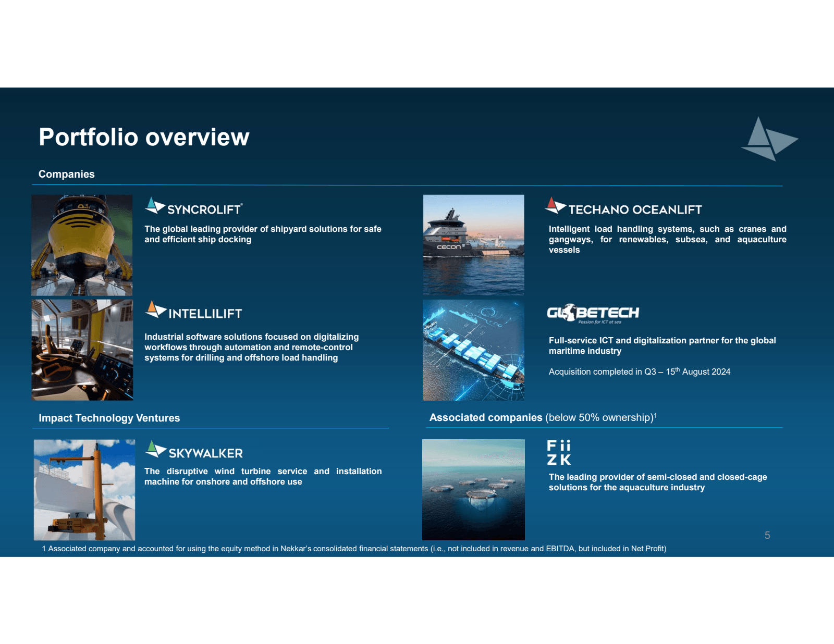Open the control cabin operator photo
834x644 pixels.
tap(82, 350)
